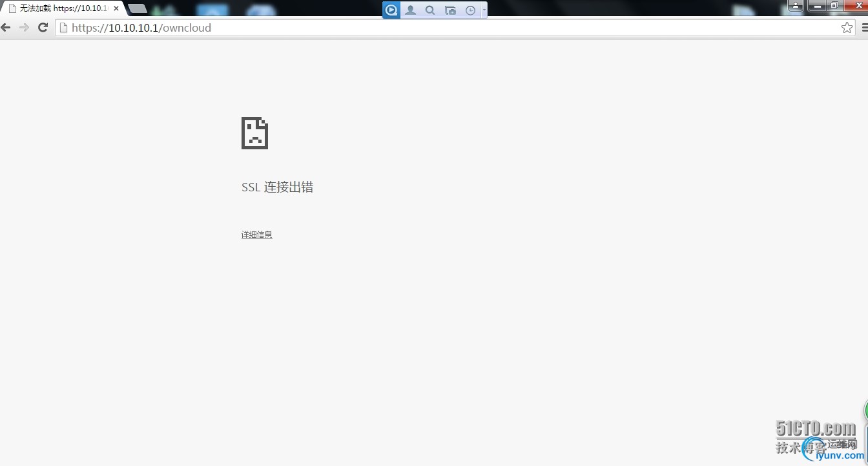Click the browser back arrow
868x466 pixels.
pyautogui.click(x=6, y=28)
